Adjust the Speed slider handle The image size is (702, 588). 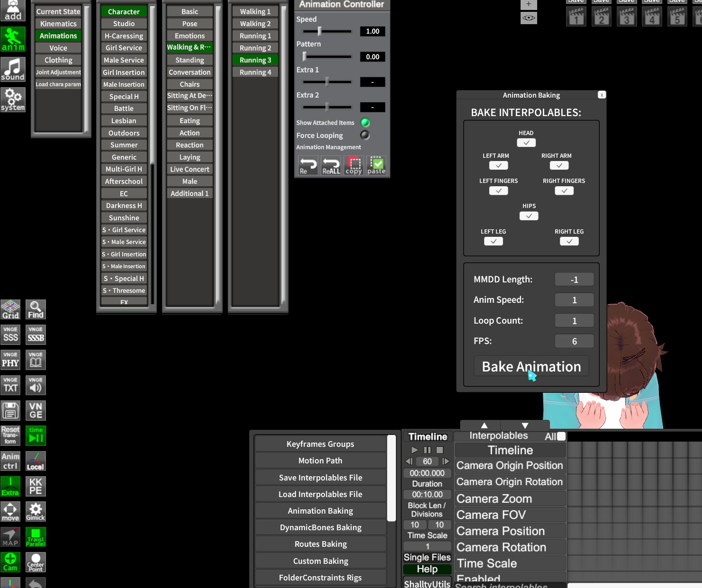[320, 31]
